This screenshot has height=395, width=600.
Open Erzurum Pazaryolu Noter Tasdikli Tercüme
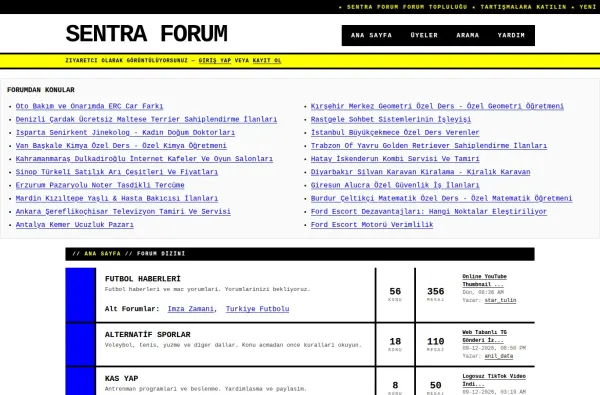100,185
